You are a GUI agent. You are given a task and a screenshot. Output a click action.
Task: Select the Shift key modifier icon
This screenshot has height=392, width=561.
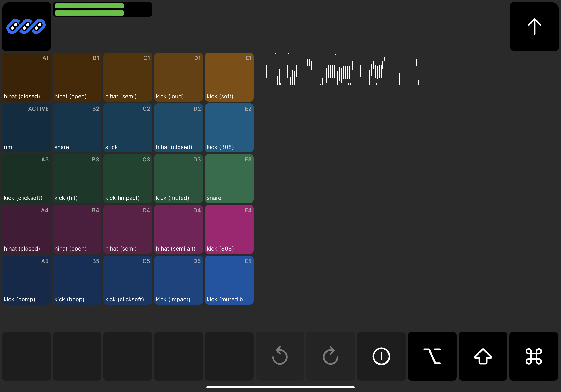[483, 356]
